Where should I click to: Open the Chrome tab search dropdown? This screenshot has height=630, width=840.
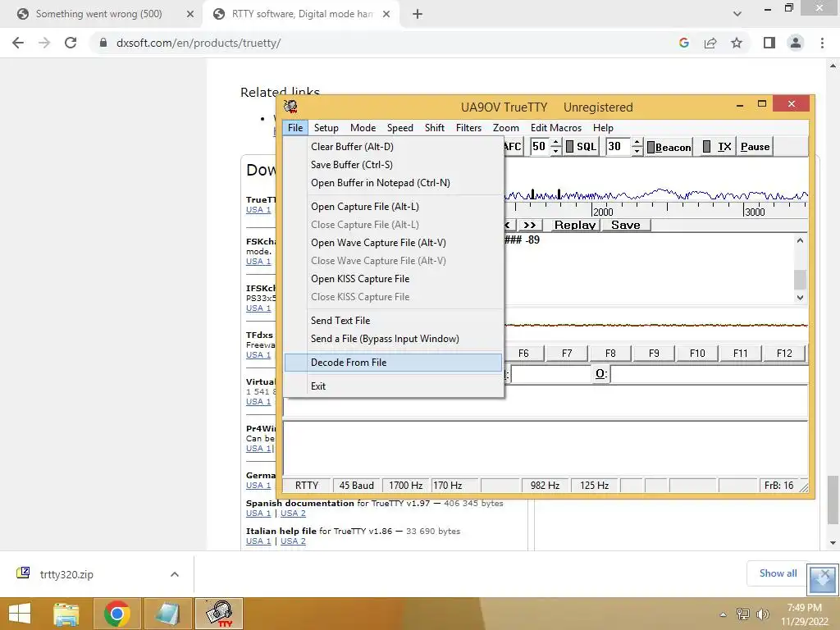[x=737, y=15]
